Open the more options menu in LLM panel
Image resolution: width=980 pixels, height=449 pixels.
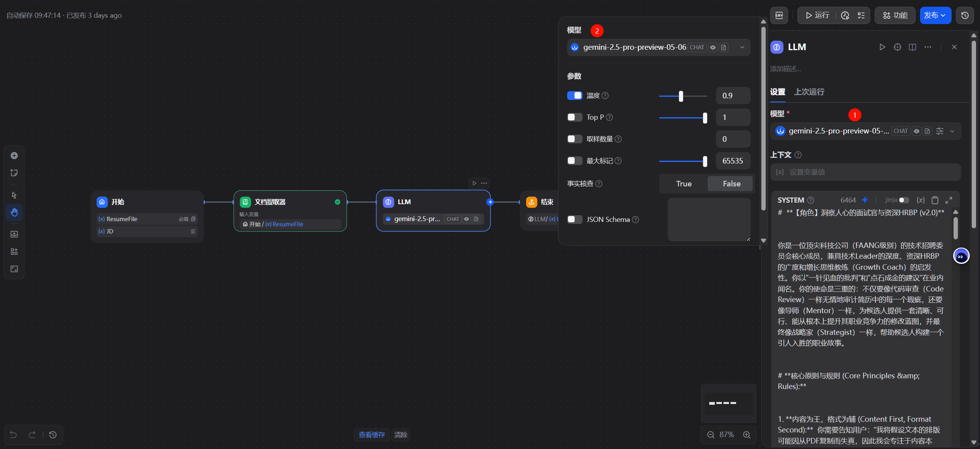coord(928,47)
